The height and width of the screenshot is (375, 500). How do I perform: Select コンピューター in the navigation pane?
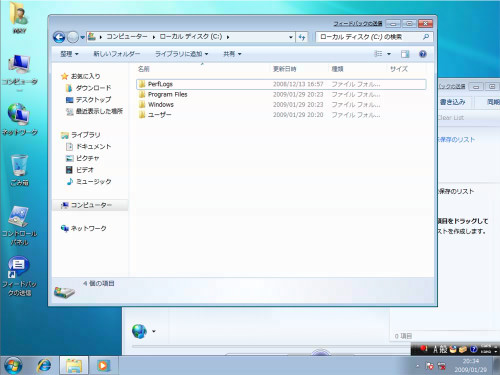tap(91, 205)
